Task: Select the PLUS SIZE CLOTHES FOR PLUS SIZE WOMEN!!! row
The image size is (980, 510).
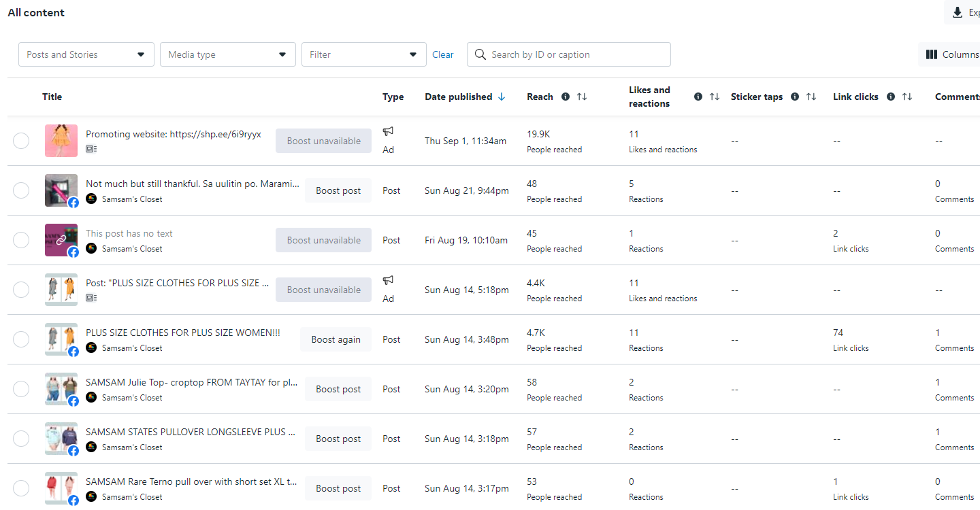Action: pos(21,339)
